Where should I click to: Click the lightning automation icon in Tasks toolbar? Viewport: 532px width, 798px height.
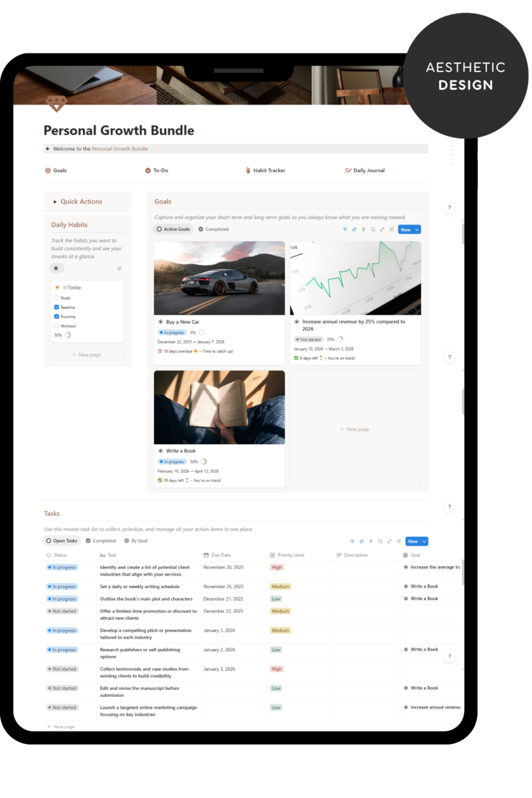click(x=371, y=541)
